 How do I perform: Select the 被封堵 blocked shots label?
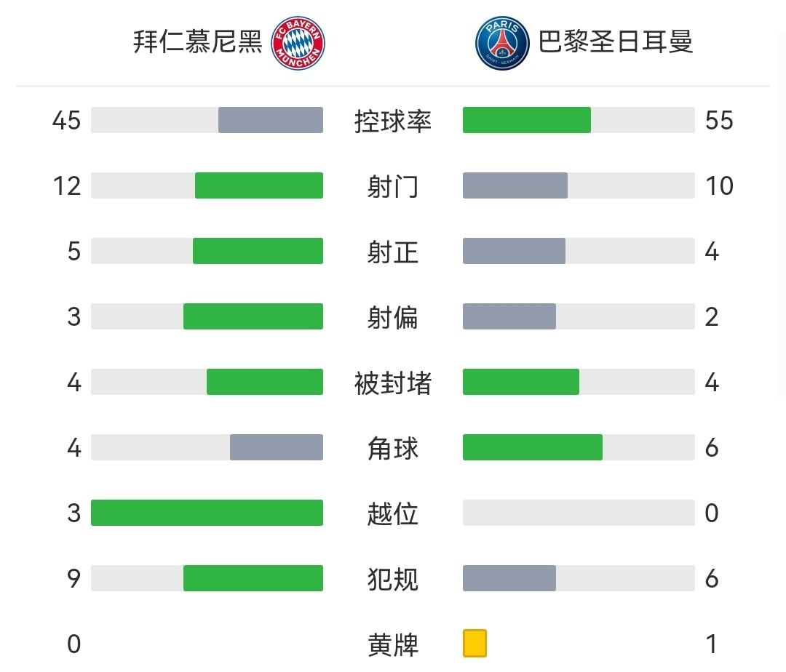click(393, 383)
